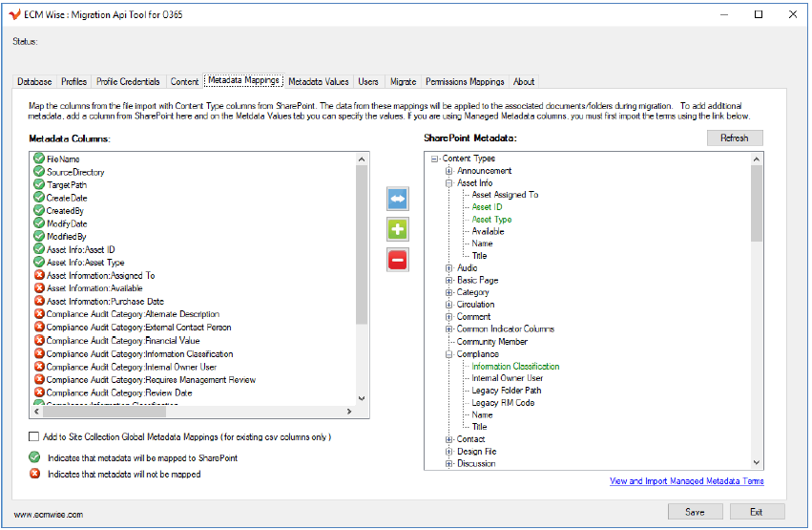Open View and Import Managed Metadata Terms link
Image resolution: width=812 pixels, height=530 pixels.
pos(686,481)
